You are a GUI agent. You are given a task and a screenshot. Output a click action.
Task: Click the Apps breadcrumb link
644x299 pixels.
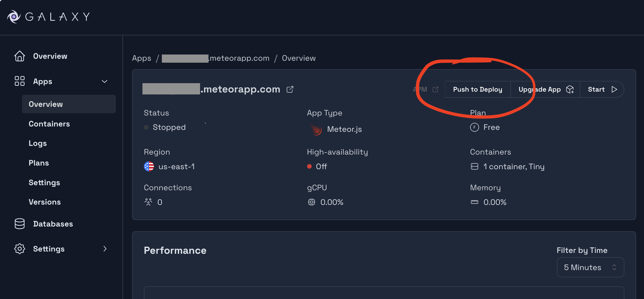(x=142, y=58)
